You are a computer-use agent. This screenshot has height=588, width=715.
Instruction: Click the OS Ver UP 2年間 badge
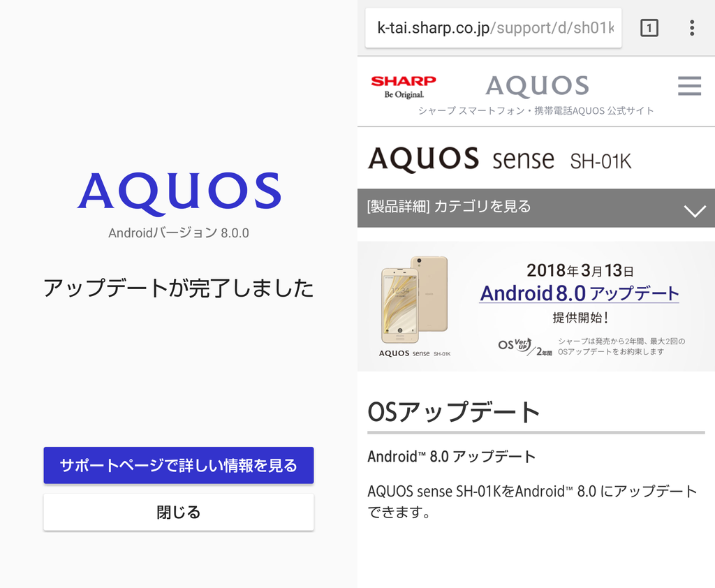[x=524, y=346]
